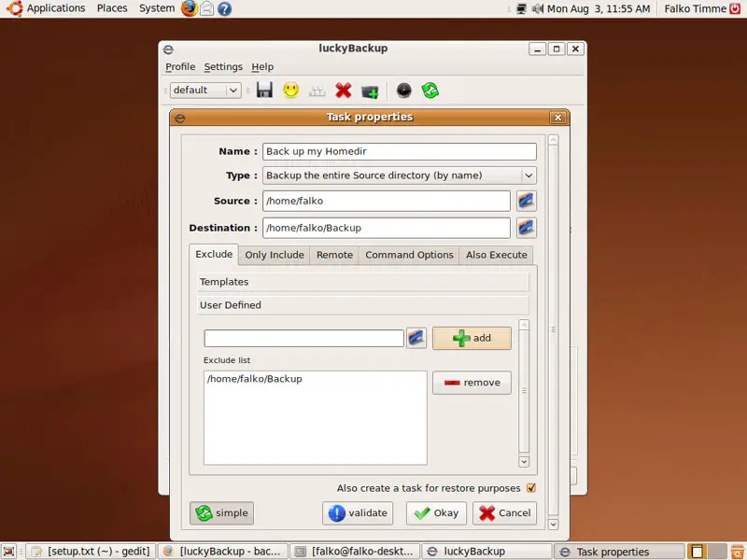Viewport: 747px width, 560px height.
Task: Open the Settings menu
Action: [x=223, y=66]
